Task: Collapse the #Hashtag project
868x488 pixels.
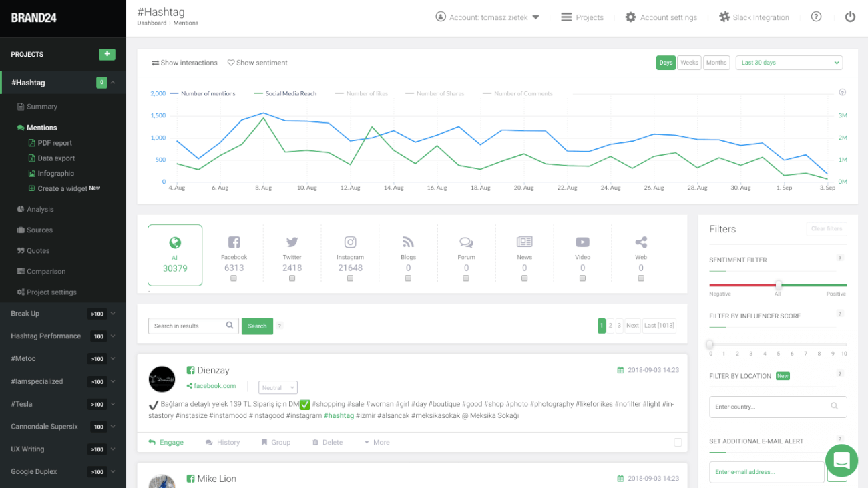Action: pyautogui.click(x=113, y=83)
